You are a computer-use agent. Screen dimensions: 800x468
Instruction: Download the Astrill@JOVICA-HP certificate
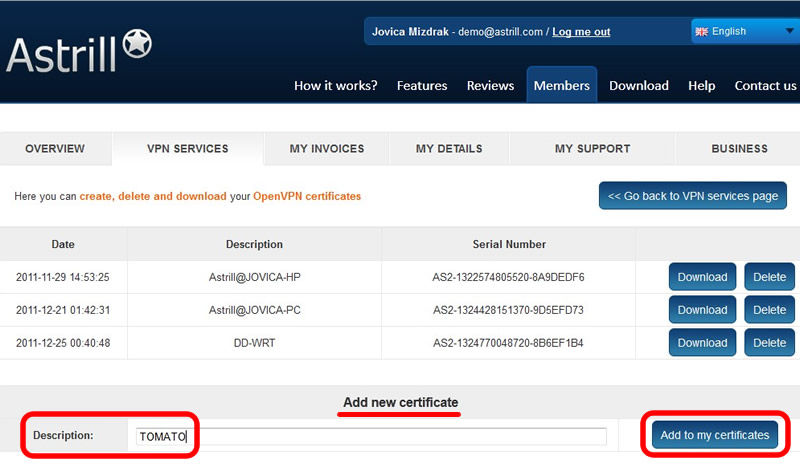(x=703, y=277)
